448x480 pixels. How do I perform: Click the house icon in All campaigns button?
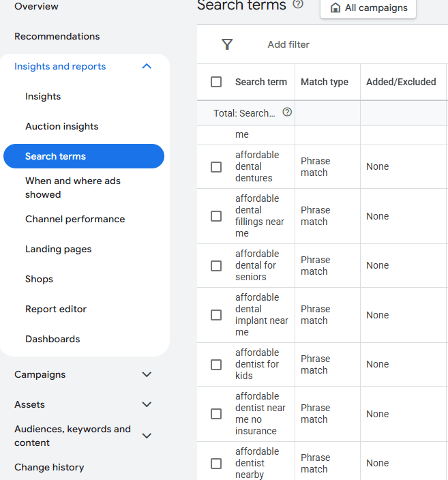click(x=335, y=7)
